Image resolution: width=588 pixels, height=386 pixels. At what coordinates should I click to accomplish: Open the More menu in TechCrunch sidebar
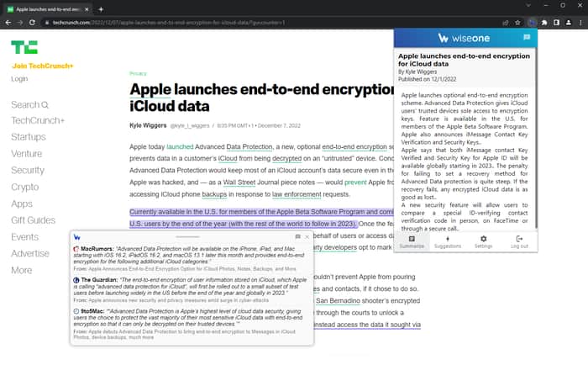coord(21,270)
